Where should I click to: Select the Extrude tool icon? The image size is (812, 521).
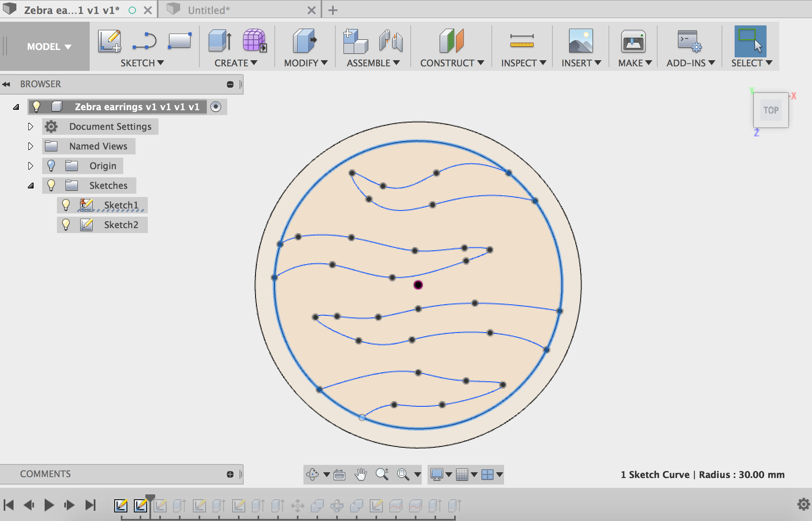(220, 41)
